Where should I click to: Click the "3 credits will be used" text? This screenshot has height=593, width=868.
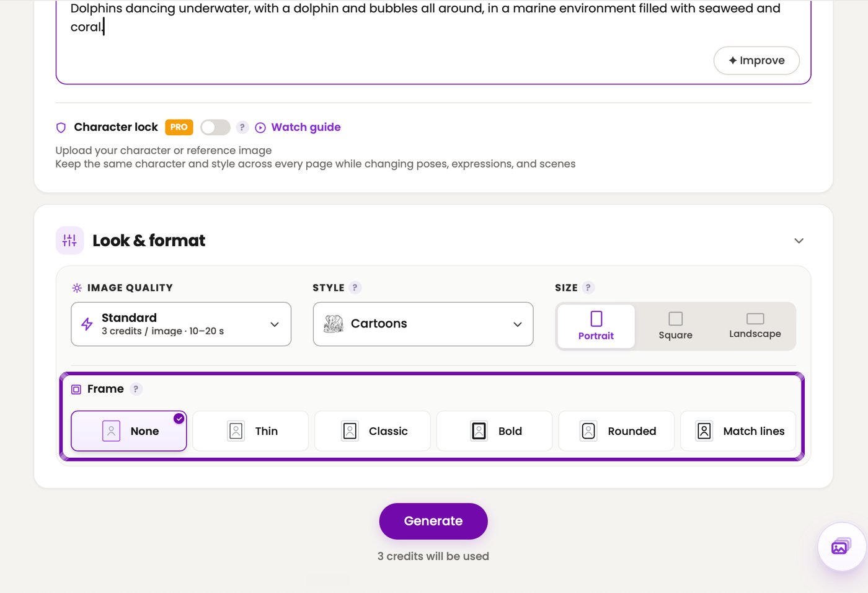point(433,556)
